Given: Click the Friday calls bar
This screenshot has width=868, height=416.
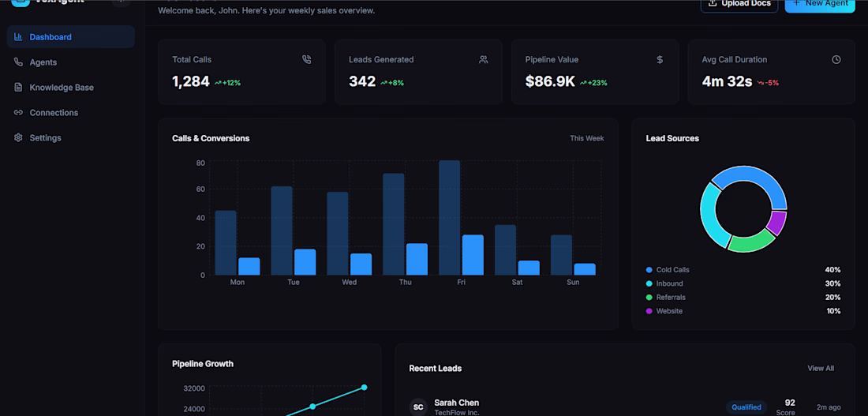Looking at the screenshot, I should pyautogui.click(x=450, y=218).
